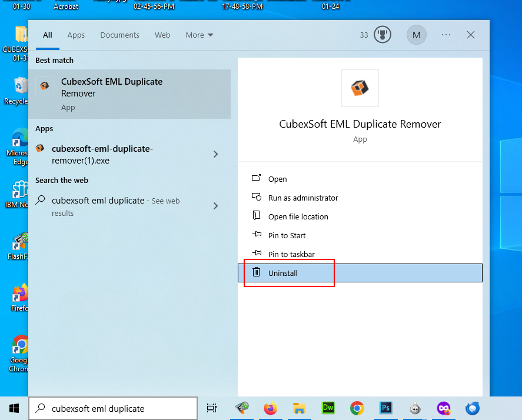This screenshot has height=420, width=522.
Task: Click the large CubexSoft app icon in preview
Action: [x=360, y=88]
